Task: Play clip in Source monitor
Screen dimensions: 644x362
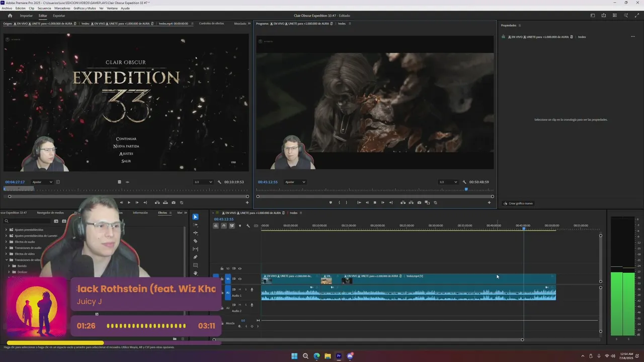Action: (129, 203)
